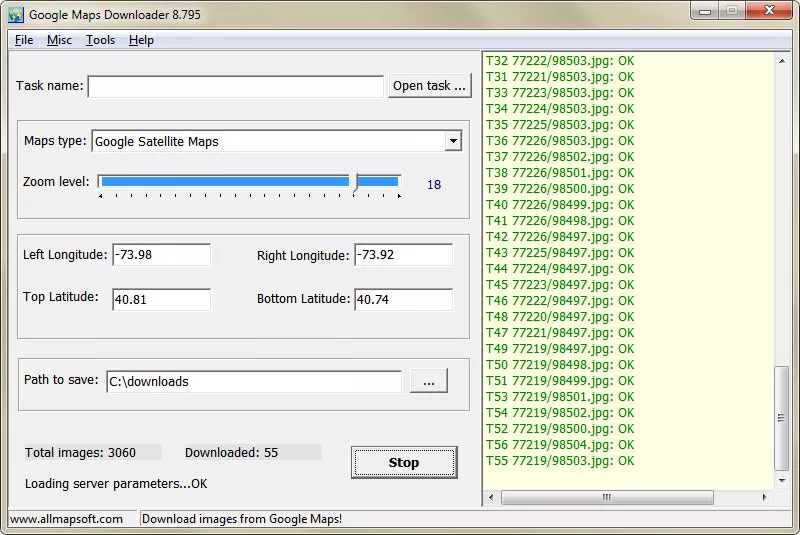Select log line T41 77226/98498.jpg
The height and width of the screenshot is (535, 800).
click(x=560, y=221)
